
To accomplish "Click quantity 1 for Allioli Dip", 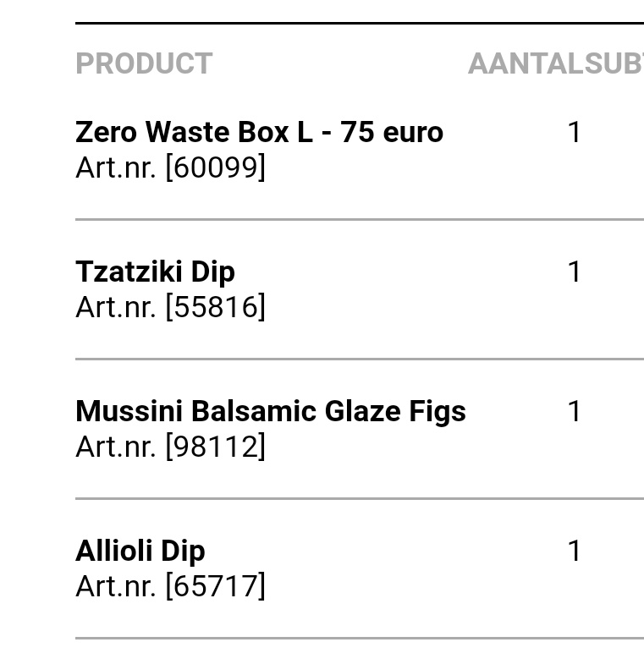I will point(574,552).
